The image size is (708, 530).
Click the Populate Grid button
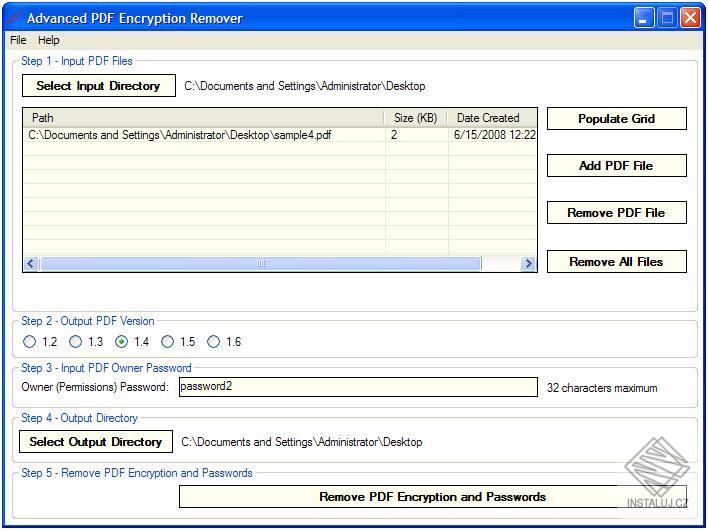[x=616, y=119]
